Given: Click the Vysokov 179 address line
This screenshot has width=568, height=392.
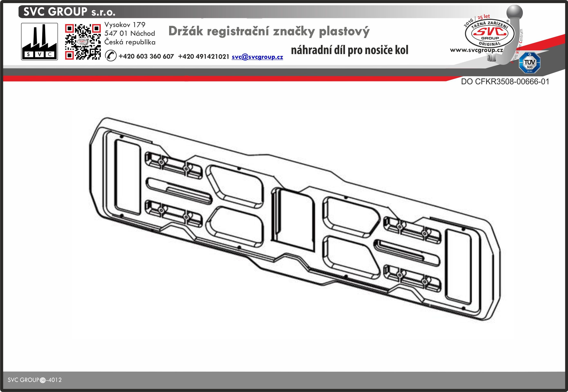Looking at the screenshot, I should pos(125,25).
